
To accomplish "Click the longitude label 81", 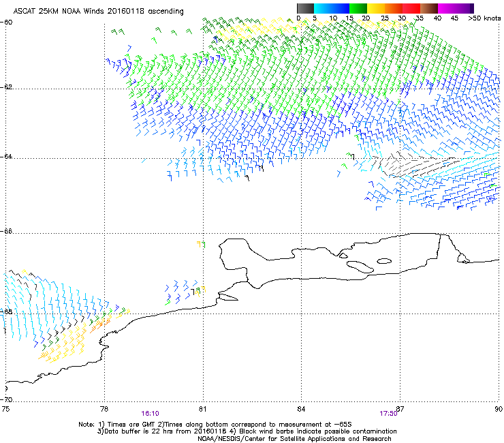I will pyautogui.click(x=202, y=409).
